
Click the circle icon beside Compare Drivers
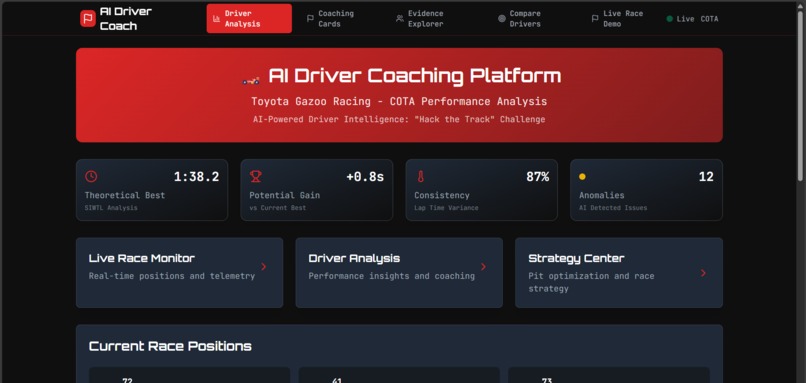point(502,19)
